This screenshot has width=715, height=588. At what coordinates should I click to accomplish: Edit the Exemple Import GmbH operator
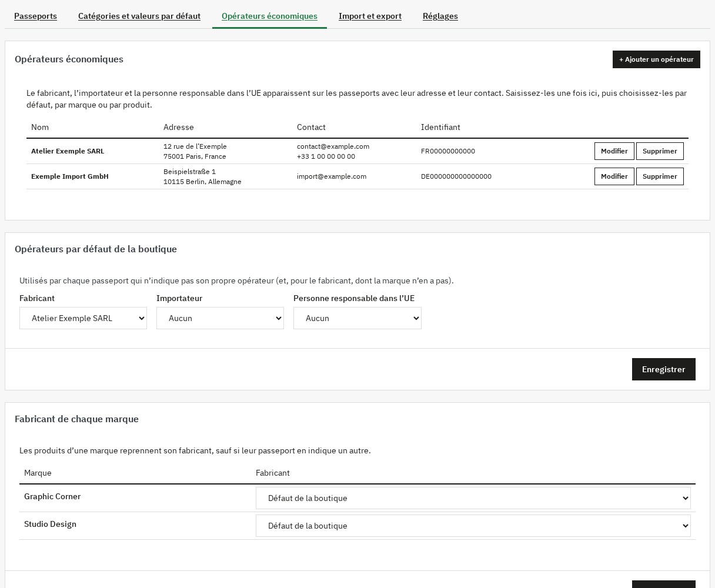[x=614, y=176]
